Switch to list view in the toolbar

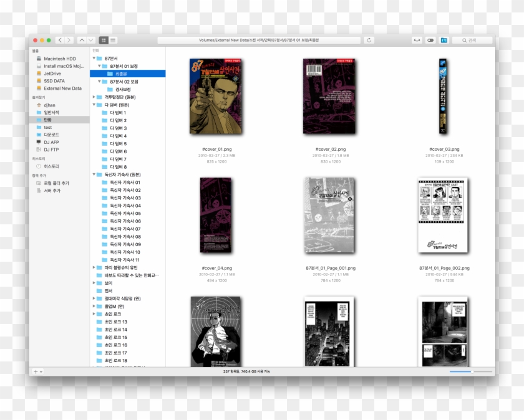pyautogui.click(x=114, y=39)
